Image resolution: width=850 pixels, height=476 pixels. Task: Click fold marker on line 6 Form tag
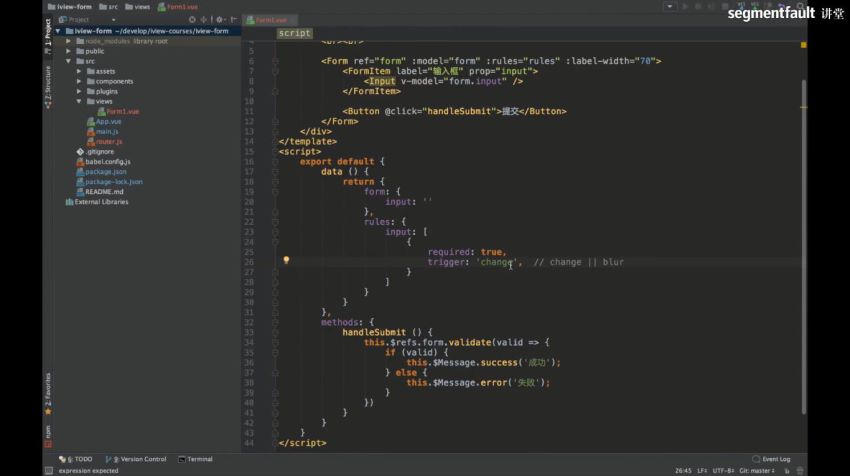[275, 61]
